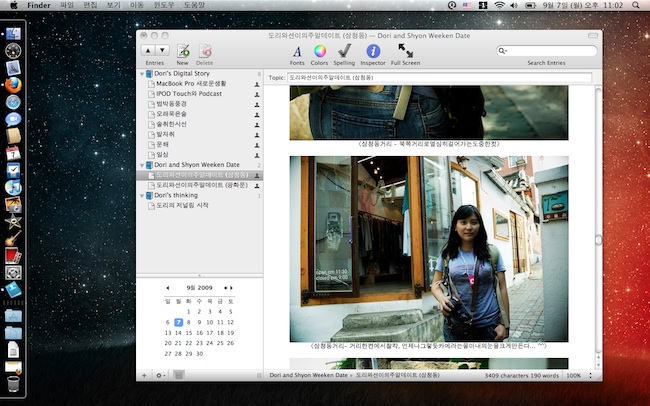Screen dimensions: 650x406
Task: Click the vertical scrollbar thumb of the entry
Action: pos(598,240)
